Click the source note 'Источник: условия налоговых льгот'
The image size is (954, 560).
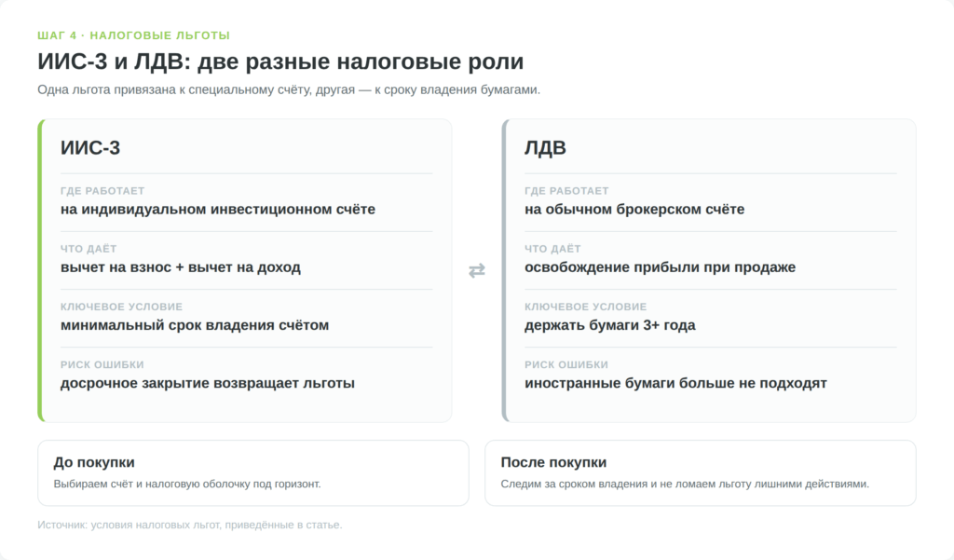point(190,526)
